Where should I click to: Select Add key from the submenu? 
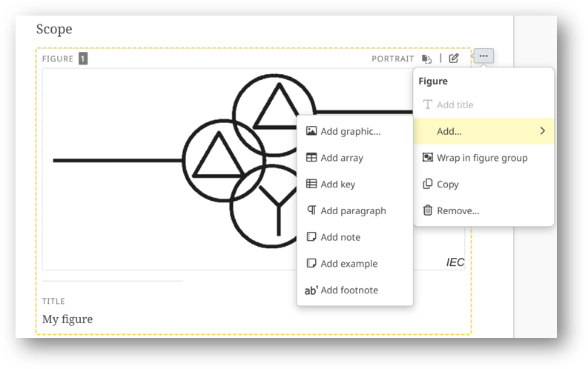pos(354,184)
